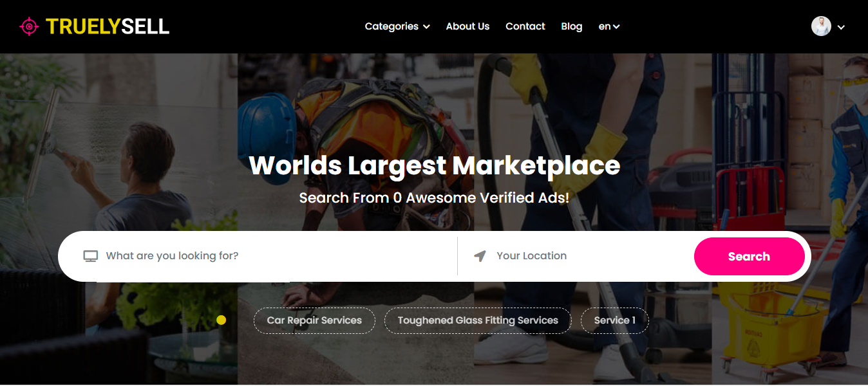868x386 pixels.
Task: Click the TruelySell target logo icon
Action: point(30,26)
